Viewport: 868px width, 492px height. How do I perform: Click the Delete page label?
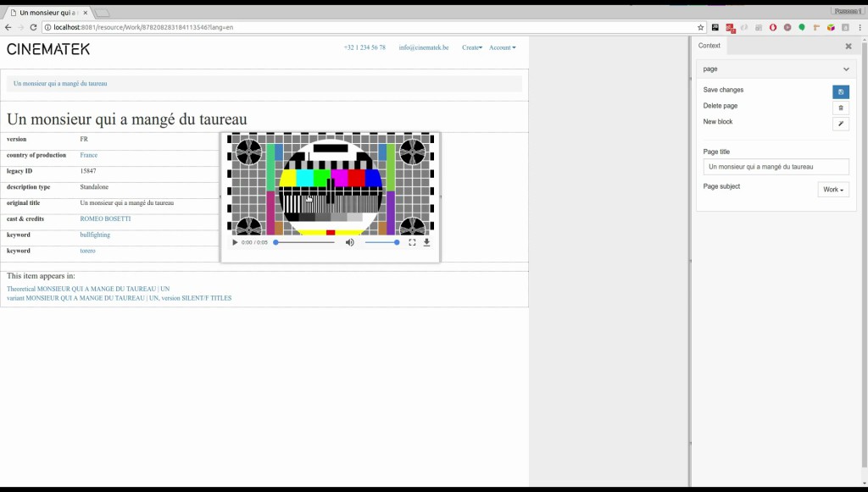(x=721, y=106)
